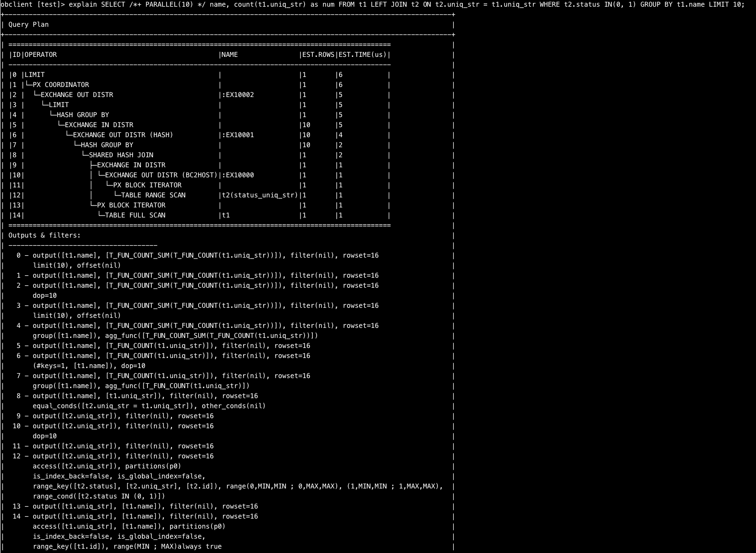Click the :EX10001 exchange name
Screen dimensions: 756x553
238,135
